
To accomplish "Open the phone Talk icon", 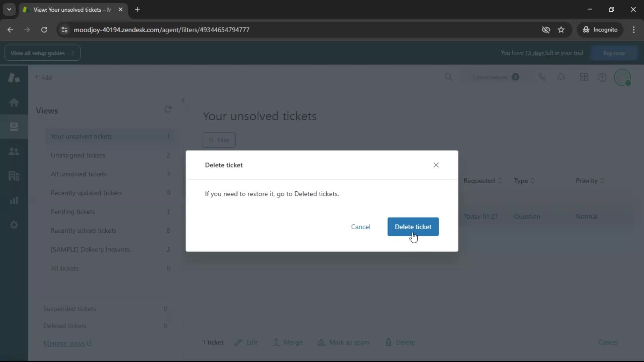I will (542, 77).
